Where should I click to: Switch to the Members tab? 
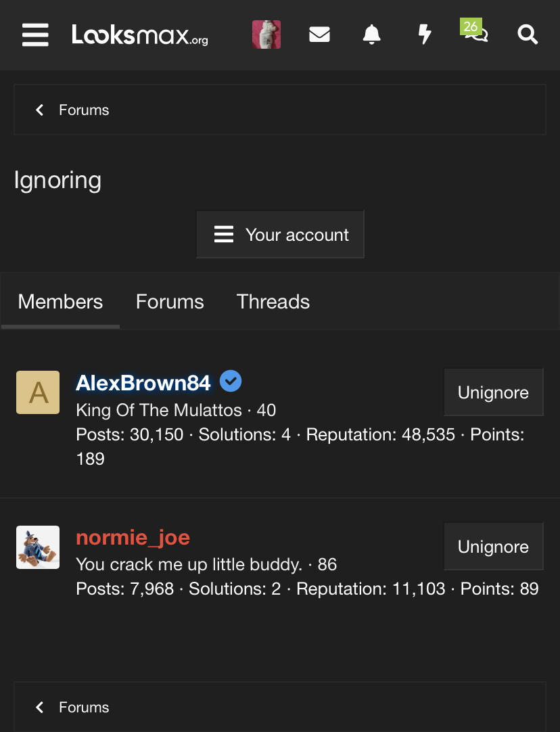pos(60,302)
